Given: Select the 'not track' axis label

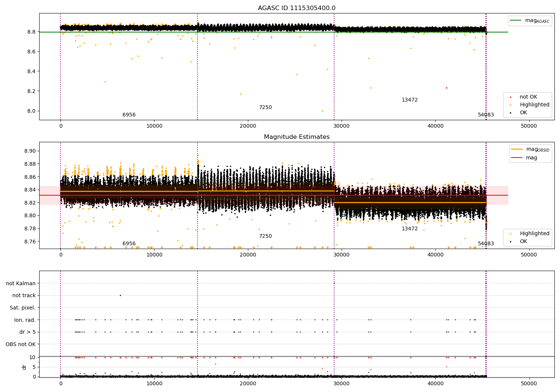Looking at the screenshot, I should [x=24, y=295].
